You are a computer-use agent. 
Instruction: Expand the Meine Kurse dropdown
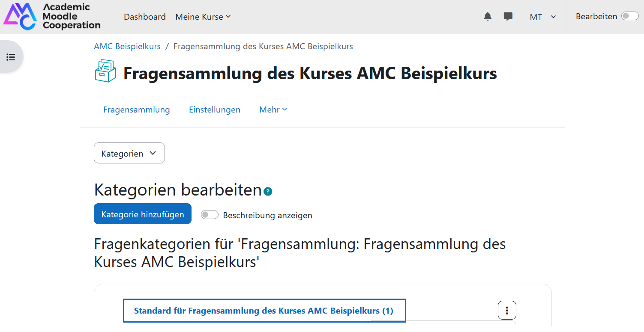[203, 17]
